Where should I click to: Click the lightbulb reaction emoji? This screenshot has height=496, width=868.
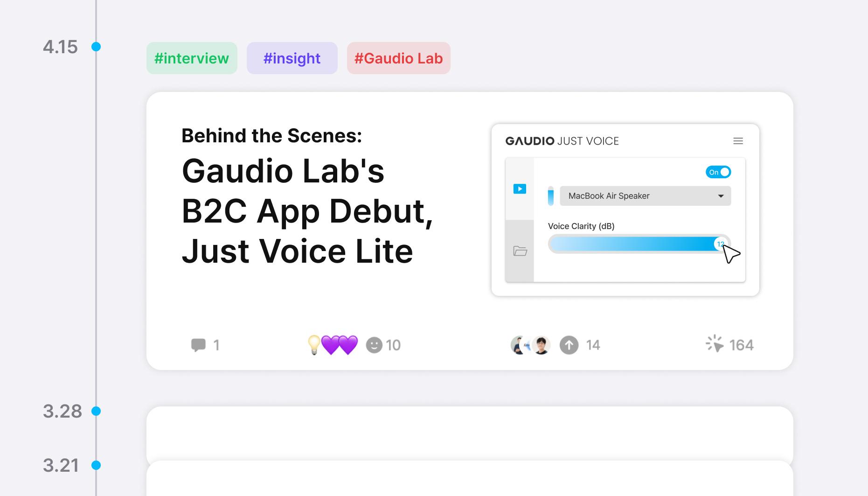tap(315, 344)
